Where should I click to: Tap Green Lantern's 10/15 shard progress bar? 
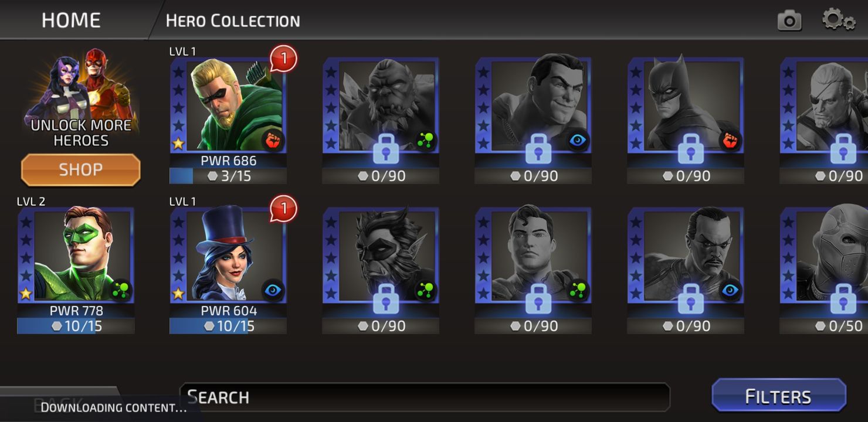(76, 326)
